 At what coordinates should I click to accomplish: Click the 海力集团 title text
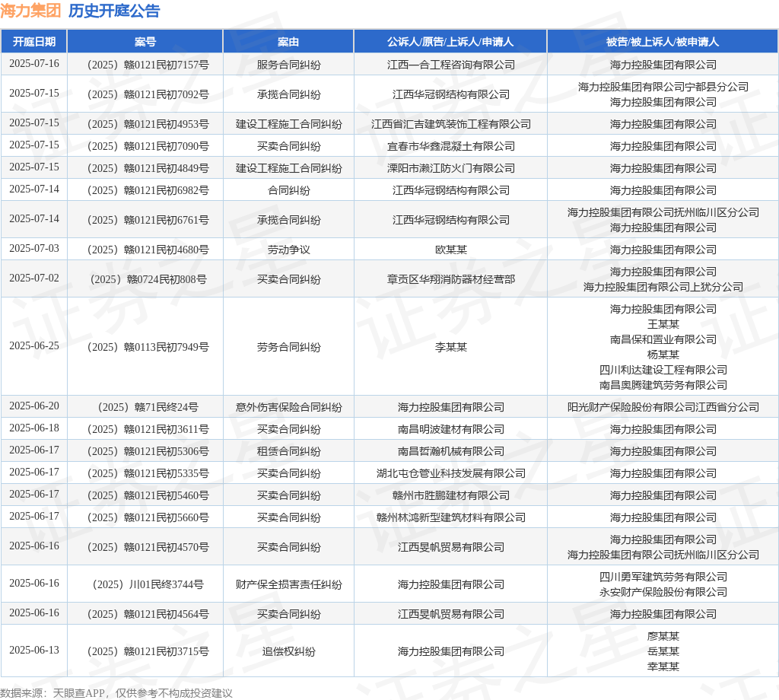(x=30, y=11)
